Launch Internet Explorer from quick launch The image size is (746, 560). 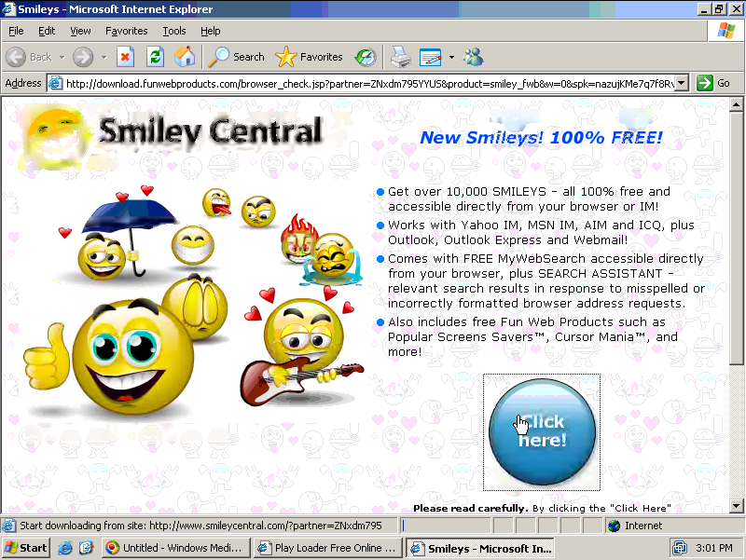pos(65,548)
